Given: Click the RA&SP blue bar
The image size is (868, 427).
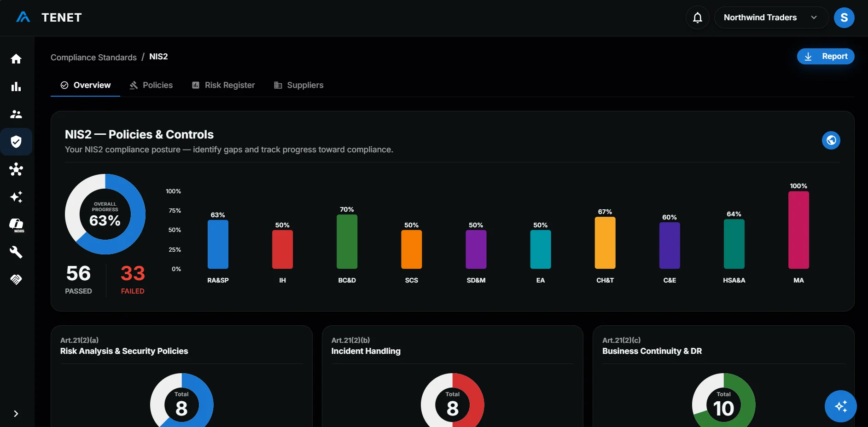Looking at the screenshot, I should click(x=218, y=244).
